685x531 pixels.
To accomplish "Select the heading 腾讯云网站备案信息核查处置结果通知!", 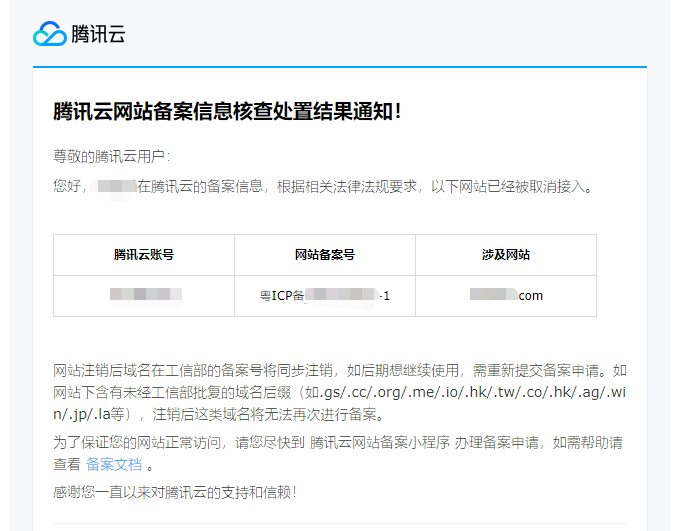I will coord(227,111).
